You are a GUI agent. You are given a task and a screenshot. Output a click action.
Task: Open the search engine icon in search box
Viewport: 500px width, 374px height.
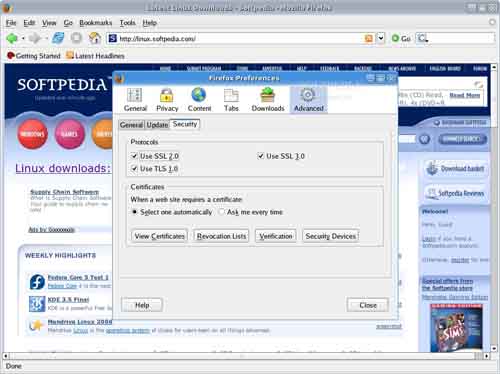coord(423,38)
